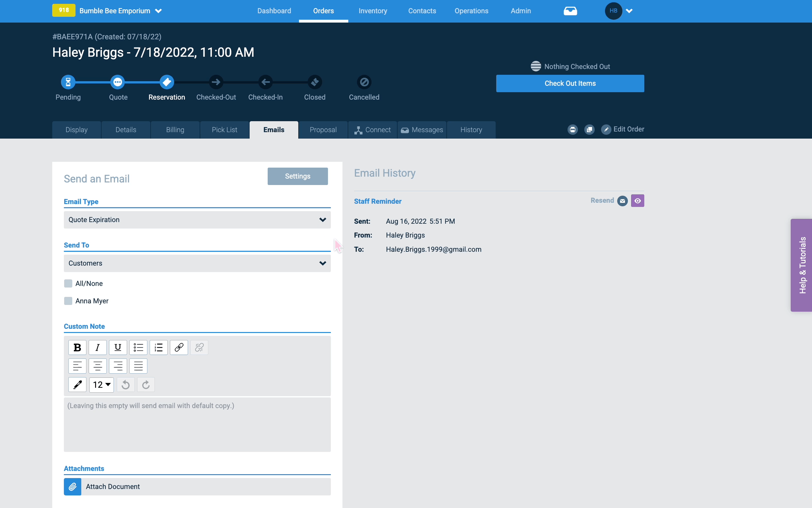Click the insert link icon
The image size is (812, 508).
pyautogui.click(x=179, y=347)
